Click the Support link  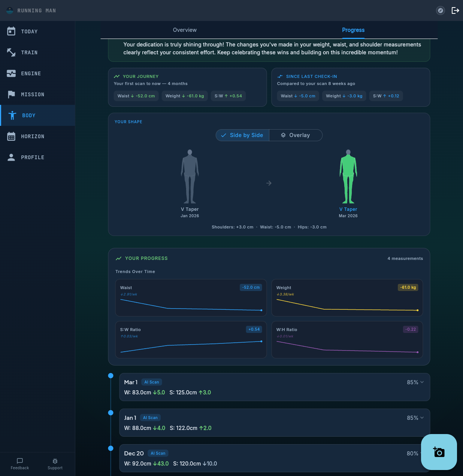[55, 464]
